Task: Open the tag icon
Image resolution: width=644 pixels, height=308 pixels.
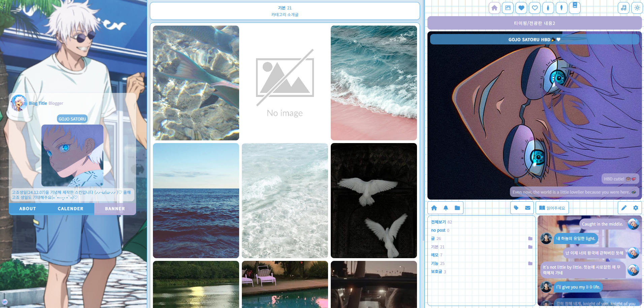Action: [x=516, y=208]
